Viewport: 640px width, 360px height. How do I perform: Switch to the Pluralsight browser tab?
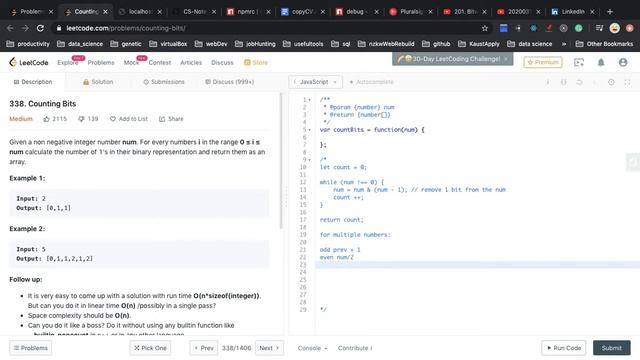point(411,12)
